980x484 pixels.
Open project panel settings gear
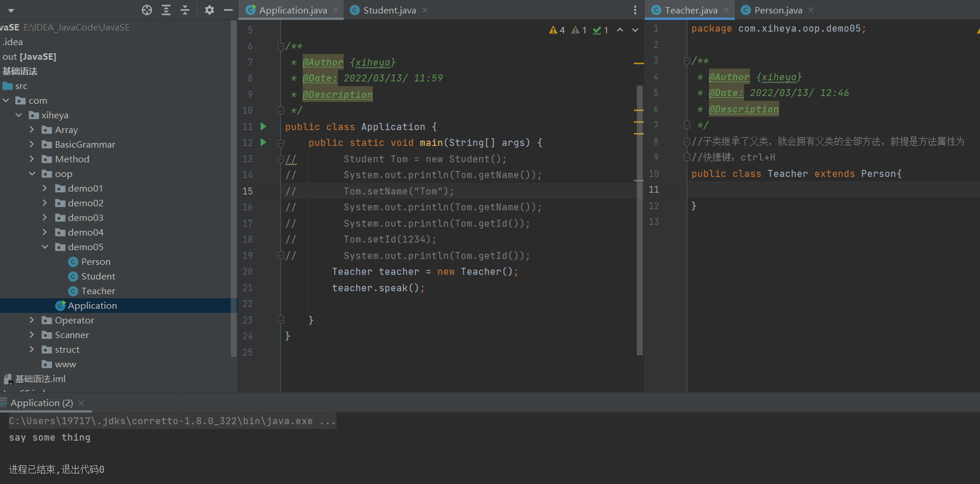(210, 10)
